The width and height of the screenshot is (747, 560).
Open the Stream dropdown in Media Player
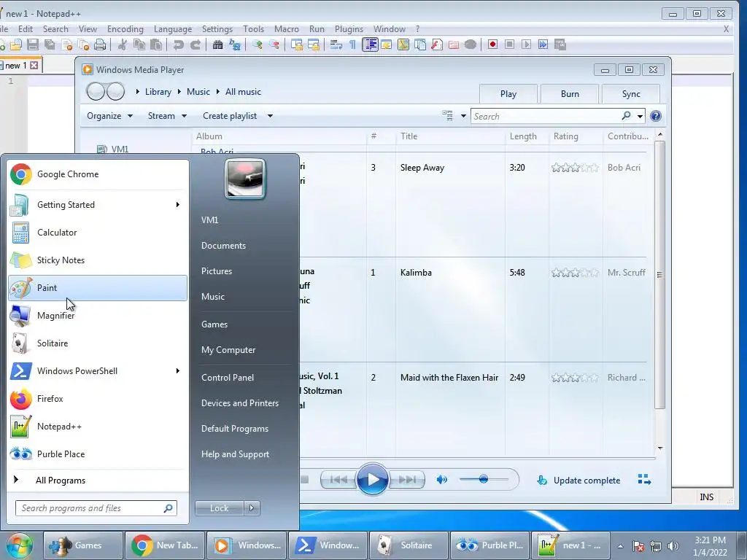(167, 116)
